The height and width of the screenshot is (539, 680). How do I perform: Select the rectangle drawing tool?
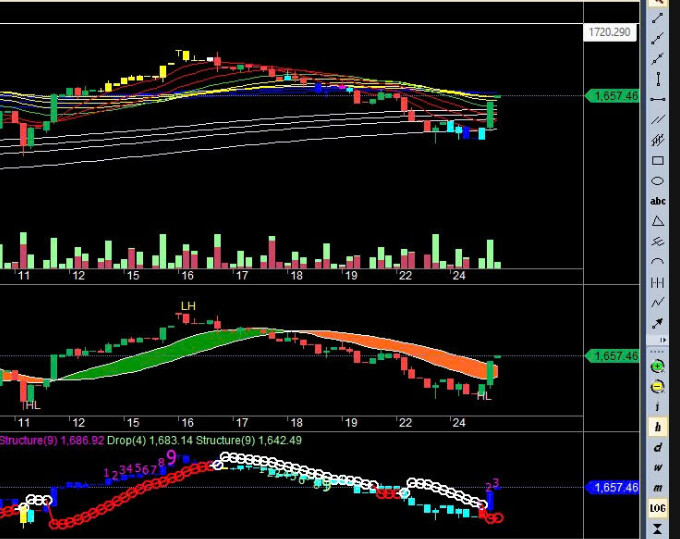pos(657,161)
